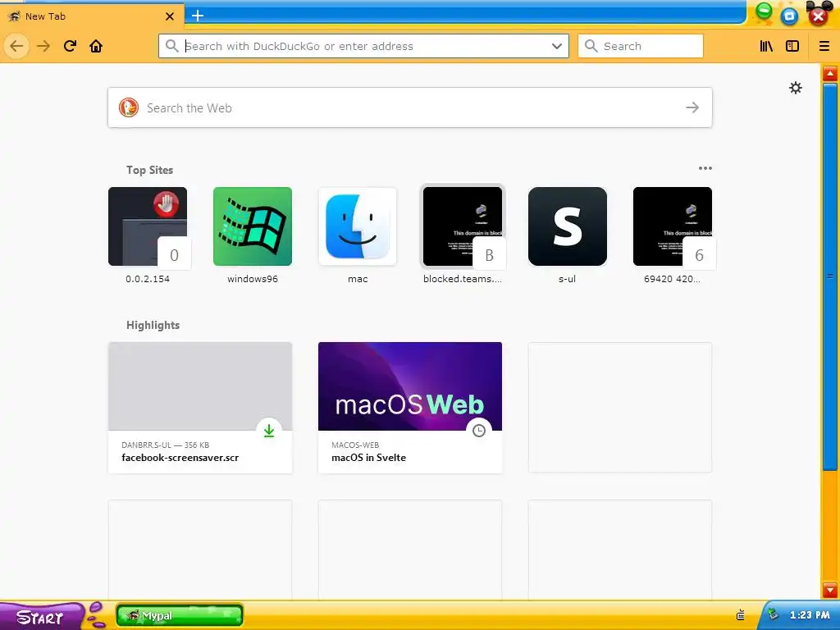Click the DuckDuckGo logo in search box
The image size is (840, 630).
click(129, 107)
